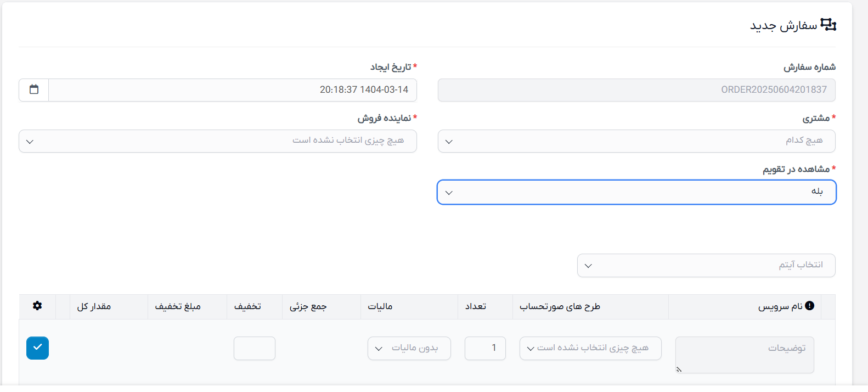Click the تعداد quantity field showing 1
The image size is (868, 392).
tap(485, 348)
